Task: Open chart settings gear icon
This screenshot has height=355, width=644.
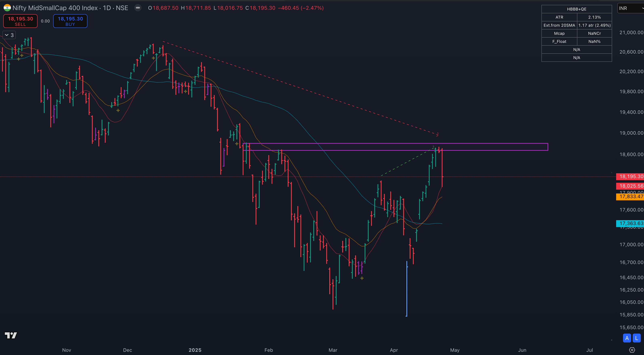Action: tap(632, 350)
